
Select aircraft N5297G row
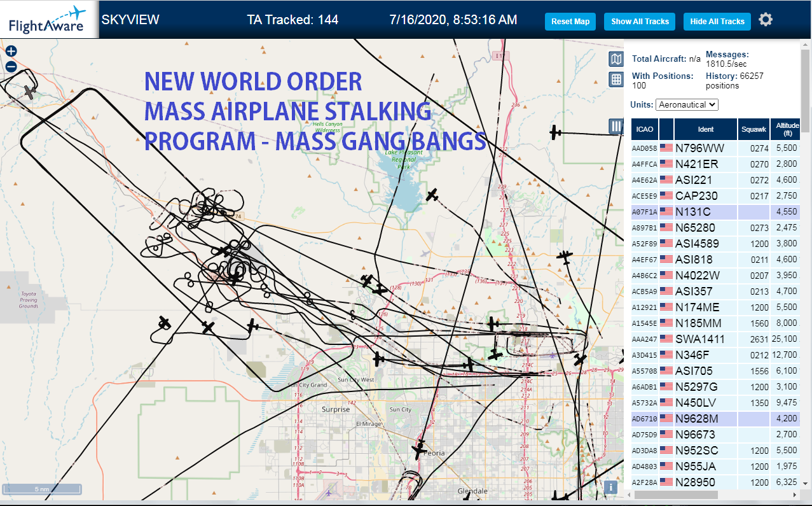pos(715,386)
